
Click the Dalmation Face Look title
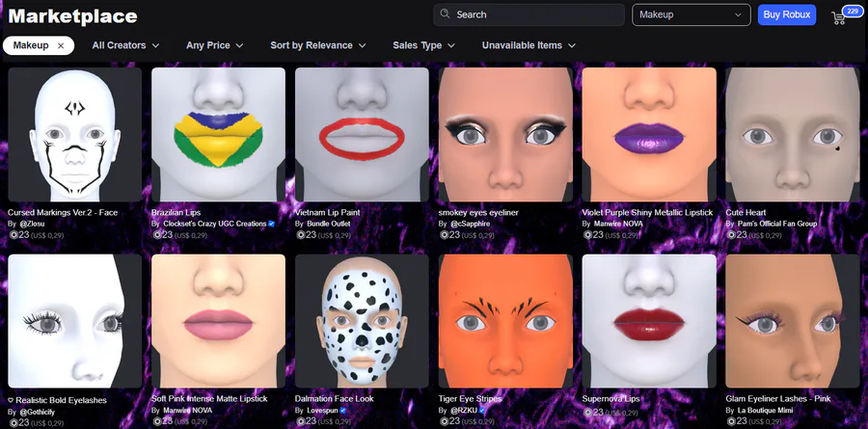[x=335, y=398]
